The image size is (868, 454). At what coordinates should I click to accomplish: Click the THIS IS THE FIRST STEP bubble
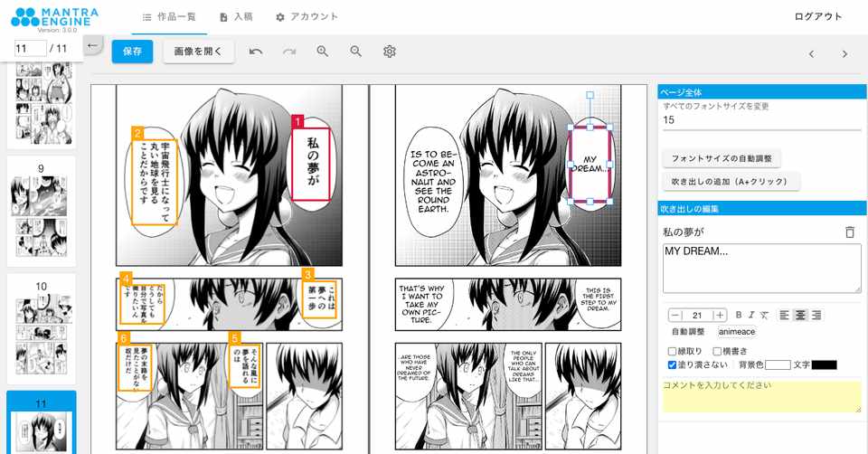click(598, 299)
